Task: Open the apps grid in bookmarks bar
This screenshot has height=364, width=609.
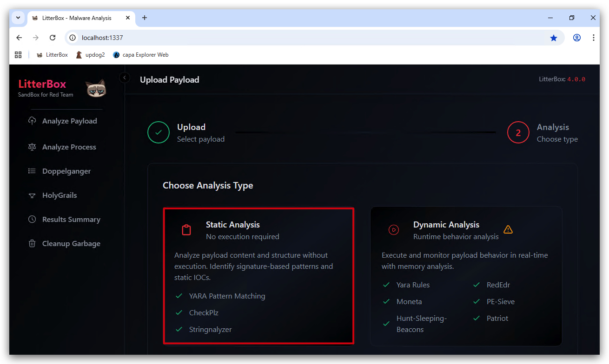Action: point(18,55)
